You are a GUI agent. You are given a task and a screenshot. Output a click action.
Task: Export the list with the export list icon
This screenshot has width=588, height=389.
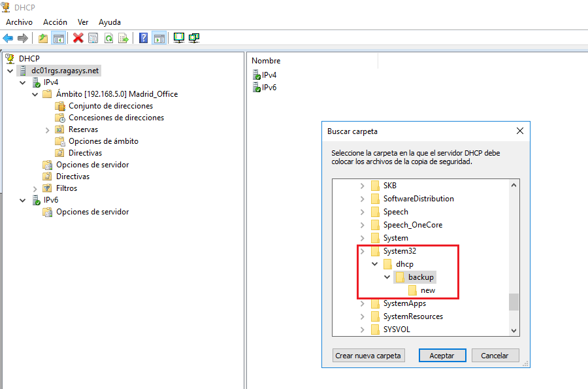pos(122,37)
